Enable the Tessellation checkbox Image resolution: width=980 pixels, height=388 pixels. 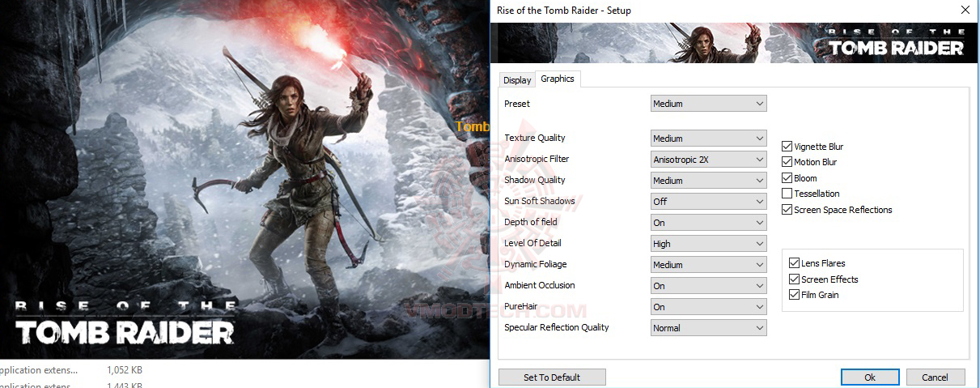(x=787, y=194)
